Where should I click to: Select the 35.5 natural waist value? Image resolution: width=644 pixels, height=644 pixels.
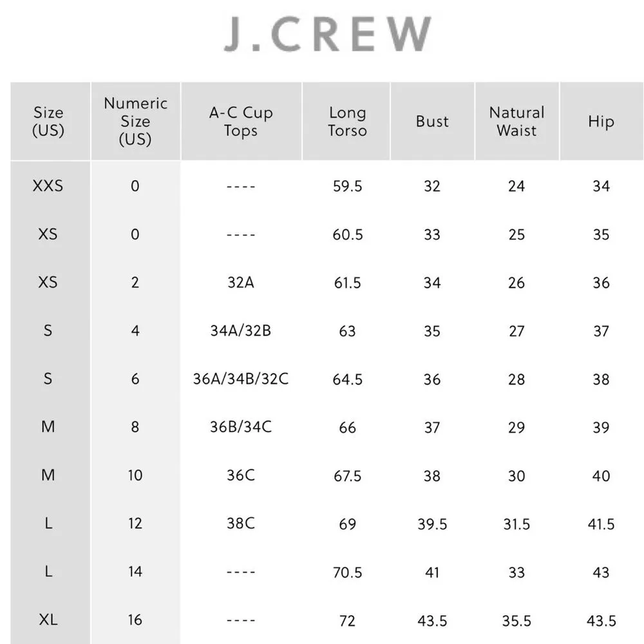tap(516, 621)
